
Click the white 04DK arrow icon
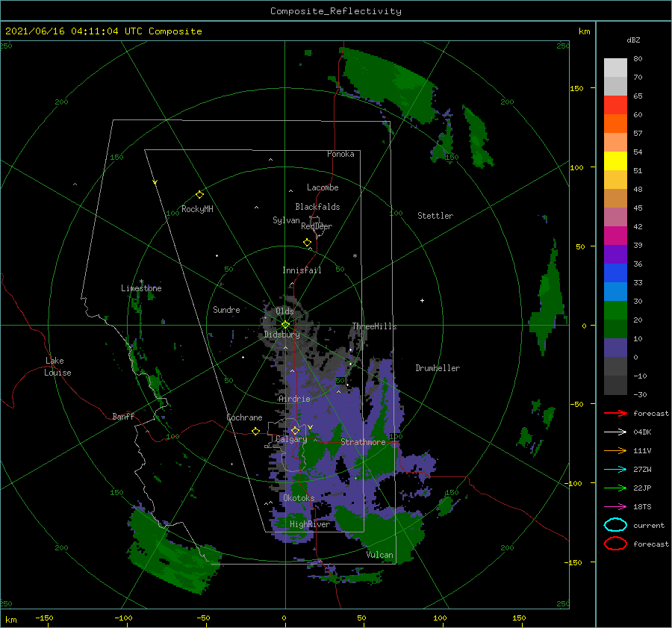[615, 432]
